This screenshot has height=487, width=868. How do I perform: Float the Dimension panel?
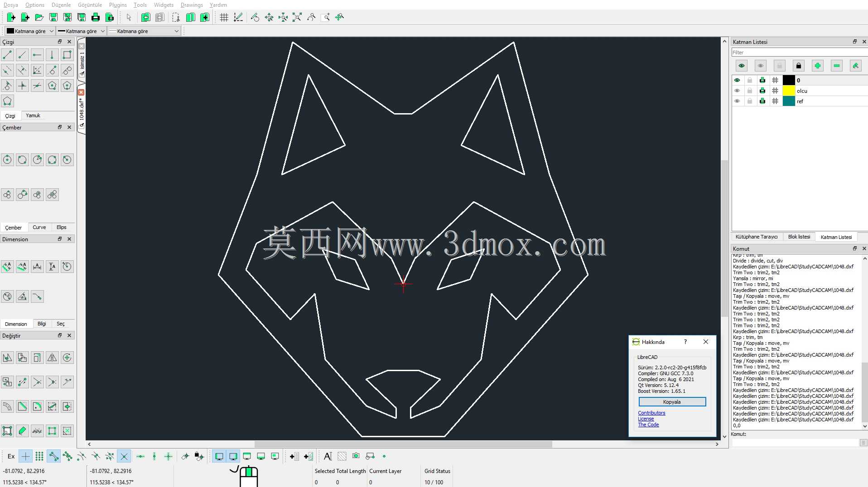pyautogui.click(x=60, y=239)
